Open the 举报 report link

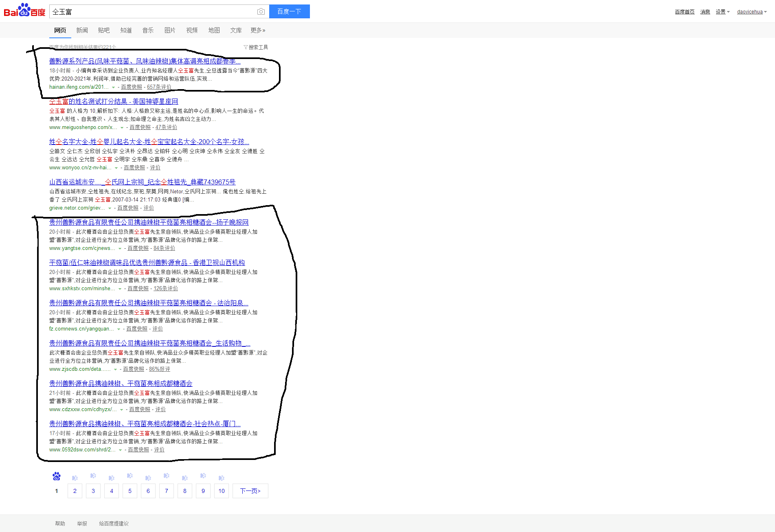point(82,523)
